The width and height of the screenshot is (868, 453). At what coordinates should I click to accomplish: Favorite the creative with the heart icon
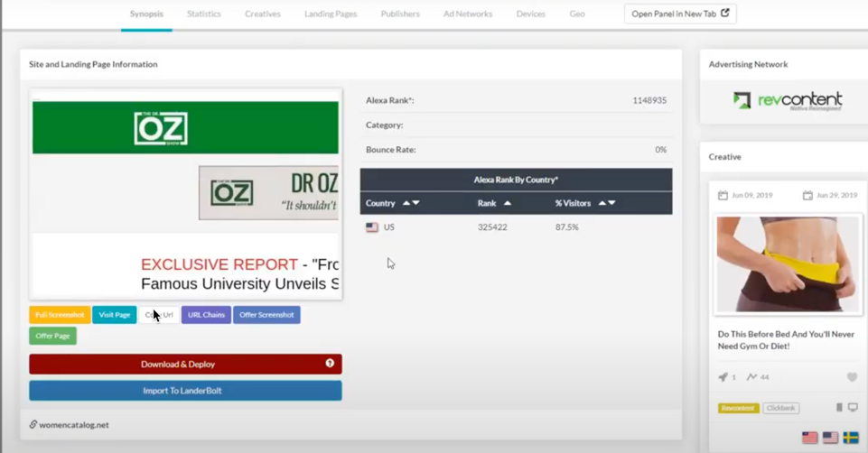point(852,377)
